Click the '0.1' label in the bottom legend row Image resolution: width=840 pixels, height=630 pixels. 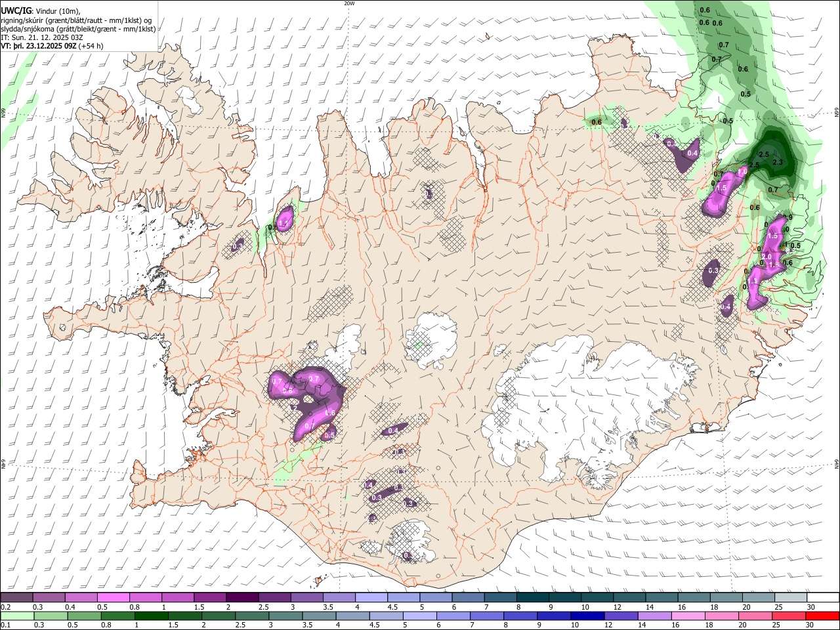pyautogui.click(x=5, y=625)
